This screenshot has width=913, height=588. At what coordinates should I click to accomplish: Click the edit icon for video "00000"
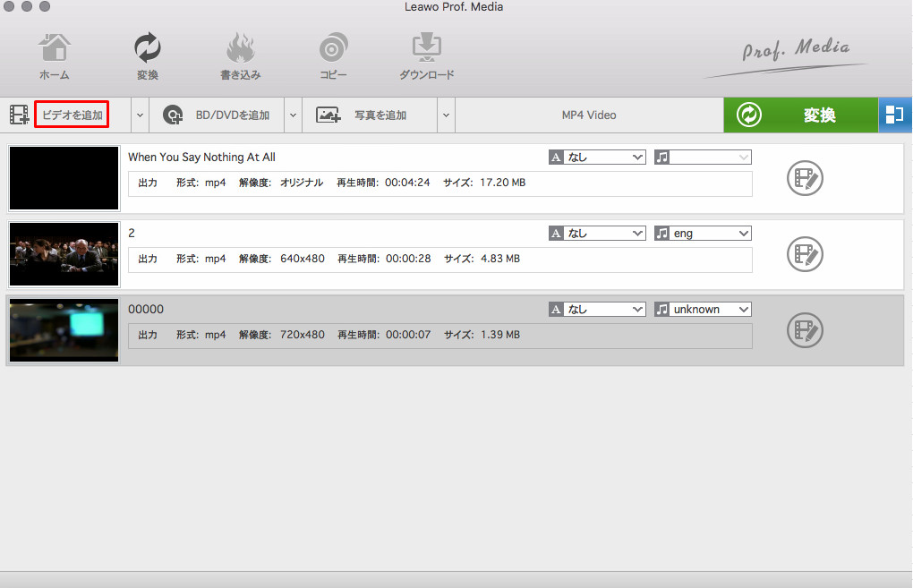pos(804,330)
